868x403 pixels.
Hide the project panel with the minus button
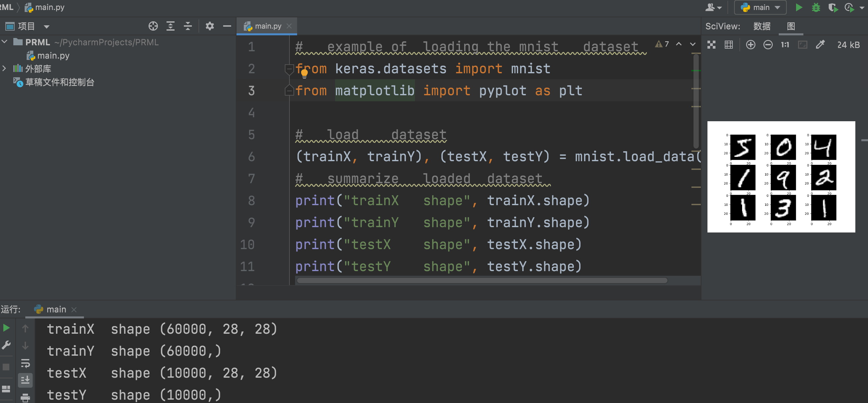227,26
